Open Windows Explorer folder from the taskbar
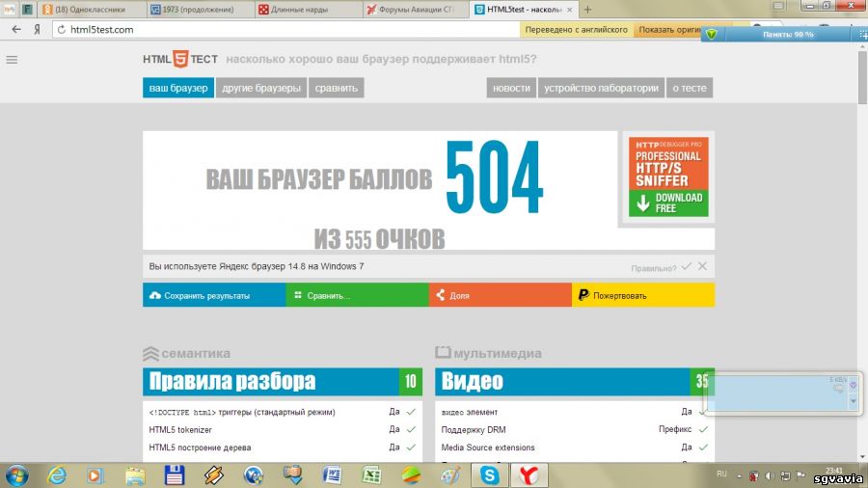This screenshot has height=488, width=868. [134, 475]
